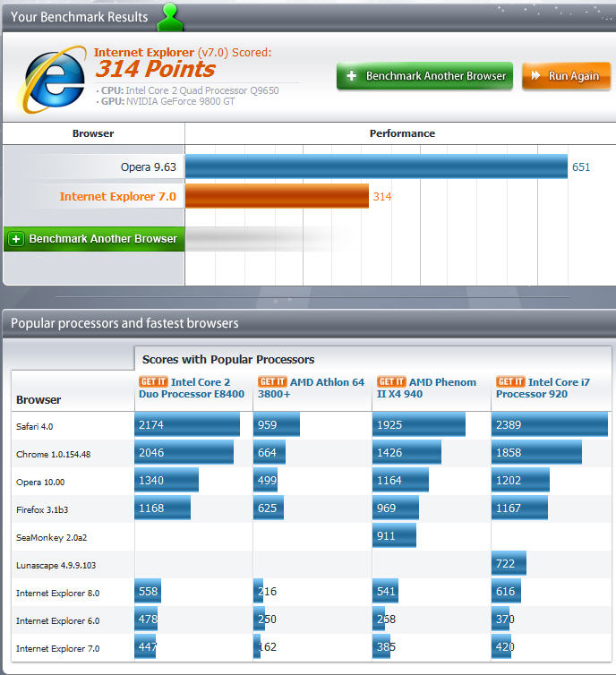Click the Internet Explorer 7.0 table row label
The image size is (616, 675).
(57, 649)
